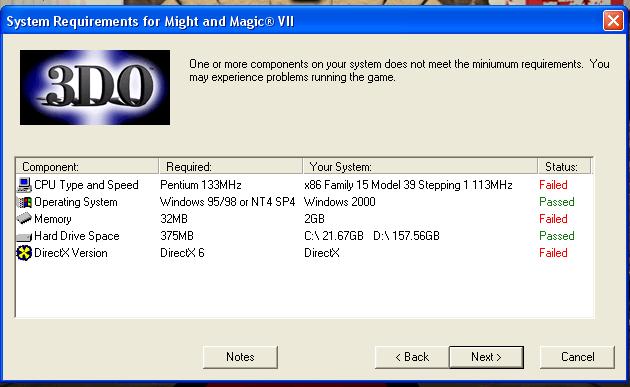Select the Operating System row label
630x387 pixels.
[x=76, y=202]
